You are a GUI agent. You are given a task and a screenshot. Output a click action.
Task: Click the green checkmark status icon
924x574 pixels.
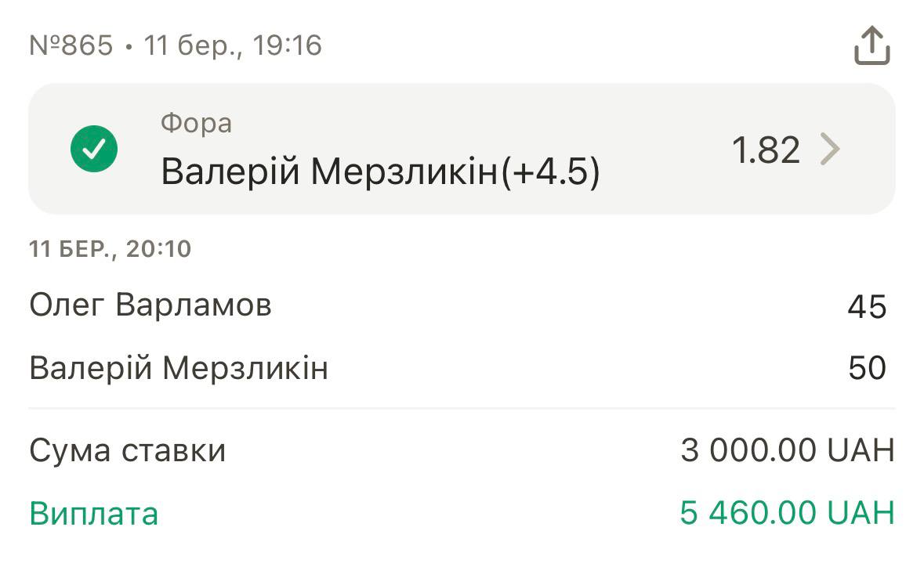(94, 148)
